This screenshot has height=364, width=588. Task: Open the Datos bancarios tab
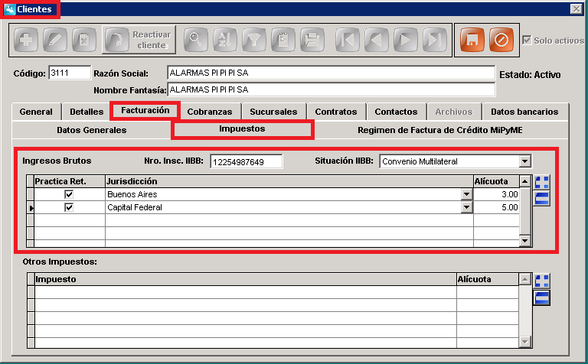(524, 112)
